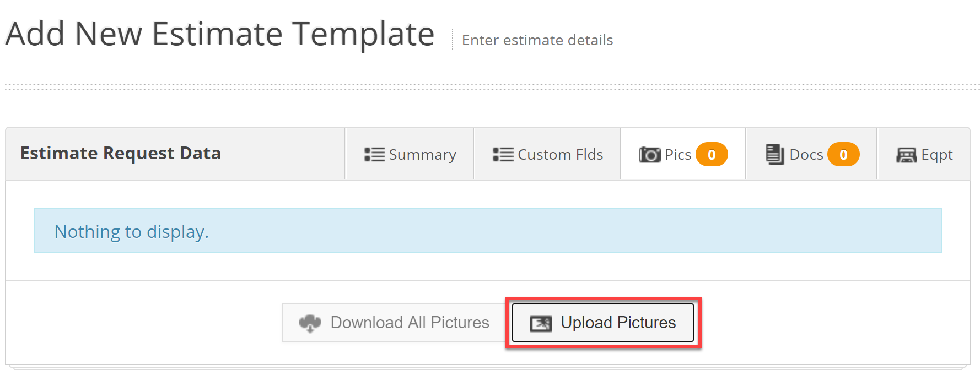Click the Estimate Request Data header

pyautogui.click(x=121, y=153)
